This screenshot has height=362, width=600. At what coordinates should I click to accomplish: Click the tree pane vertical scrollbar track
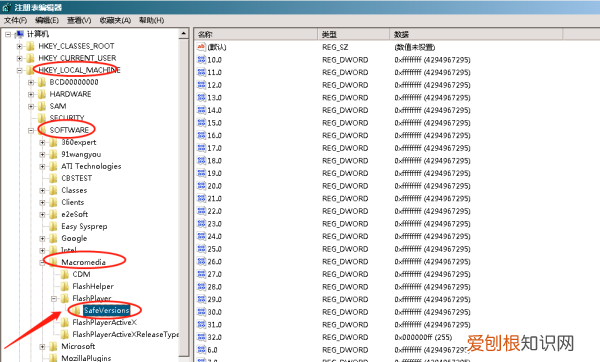pyautogui.click(x=184, y=199)
